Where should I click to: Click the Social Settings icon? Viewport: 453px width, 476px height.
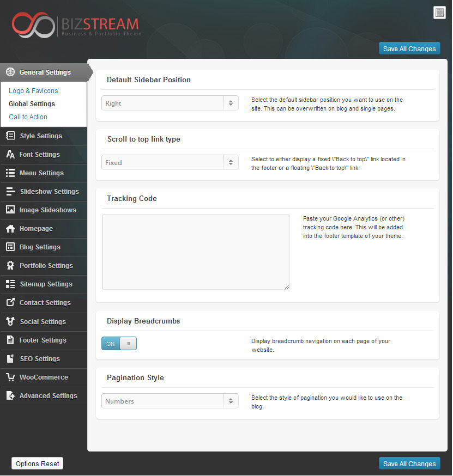click(x=10, y=322)
